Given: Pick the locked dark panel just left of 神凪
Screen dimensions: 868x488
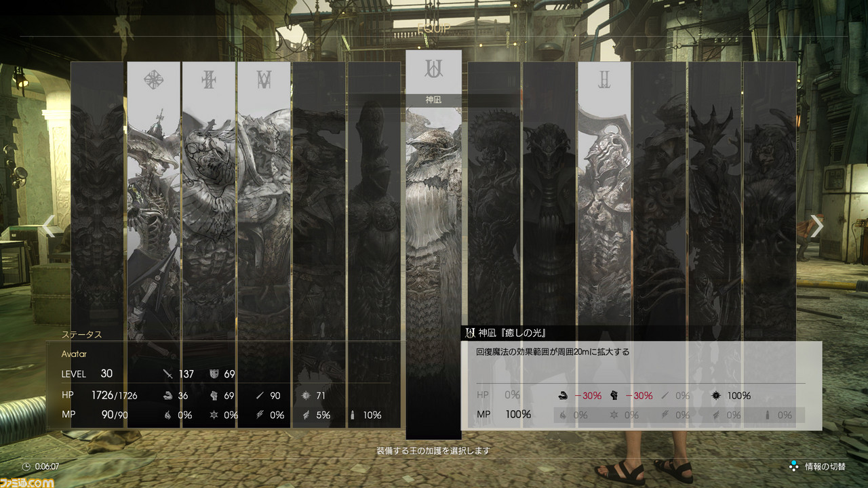Looking at the screenshot, I should coord(374,244).
